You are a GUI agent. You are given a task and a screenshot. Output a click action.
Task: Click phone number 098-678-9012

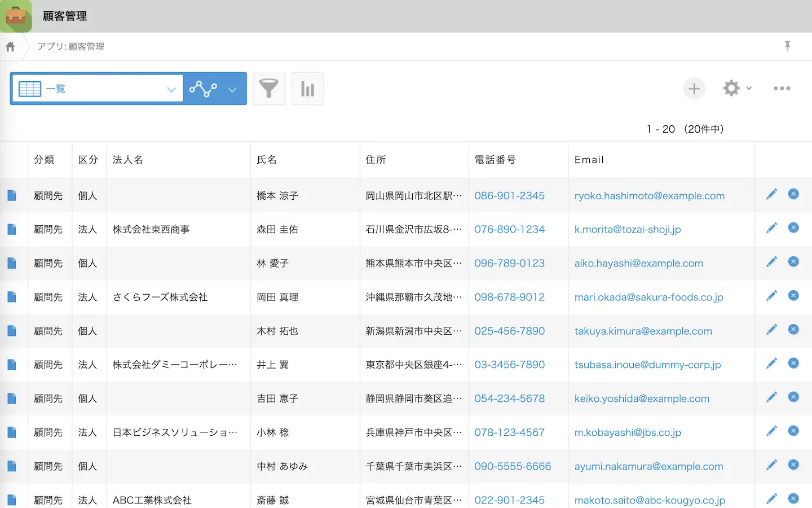pyautogui.click(x=509, y=297)
